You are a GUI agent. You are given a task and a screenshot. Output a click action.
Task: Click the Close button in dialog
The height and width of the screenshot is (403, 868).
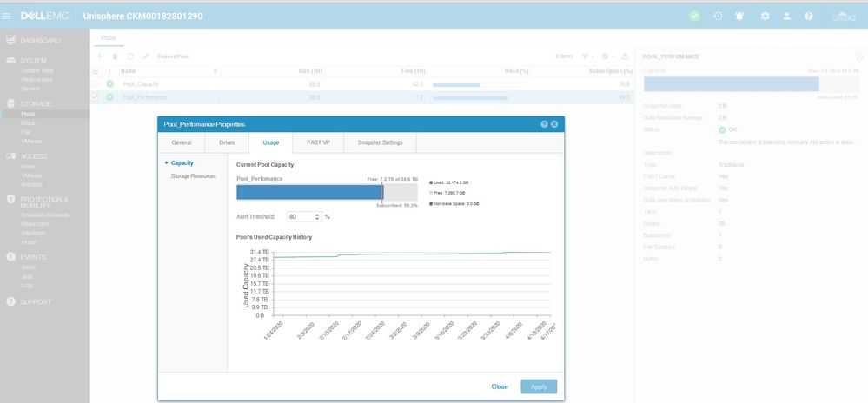tap(500, 386)
